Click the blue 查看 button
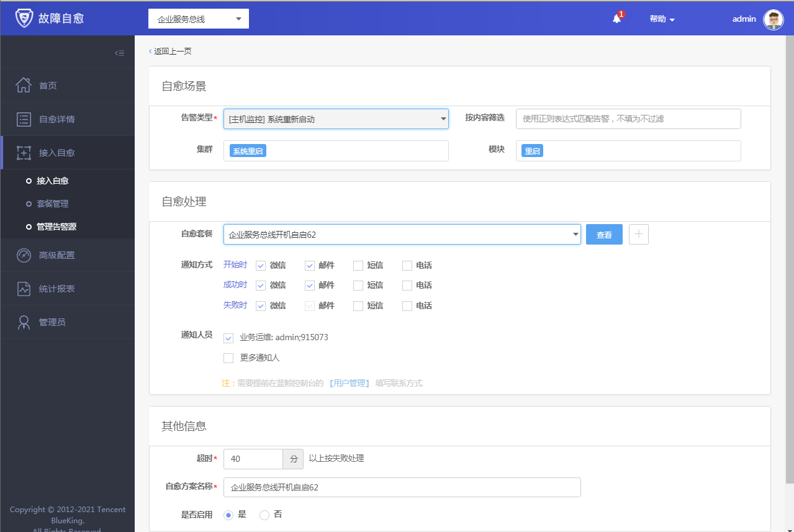The height and width of the screenshot is (532, 794). 604,235
